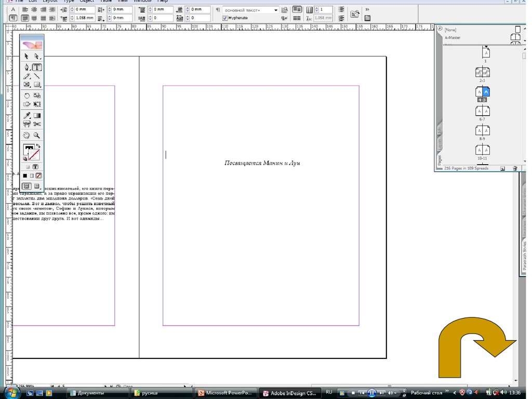Viewport: 532px width, 399px height.
Task: Select spread 8-9 thumbnail in Pages panel
Action: [x=482, y=130]
